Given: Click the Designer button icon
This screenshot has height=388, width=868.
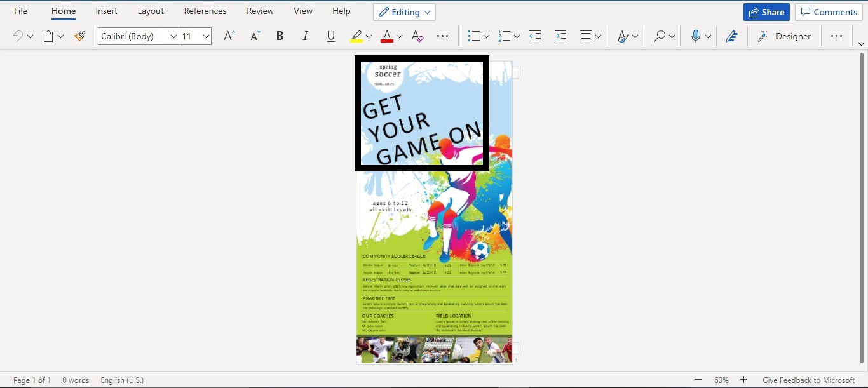Looking at the screenshot, I should tap(763, 36).
